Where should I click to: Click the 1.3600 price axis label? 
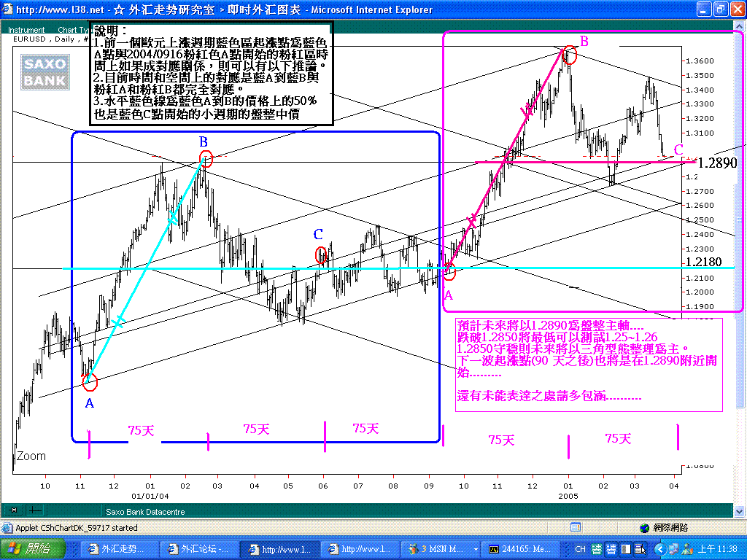tap(700, 61)
